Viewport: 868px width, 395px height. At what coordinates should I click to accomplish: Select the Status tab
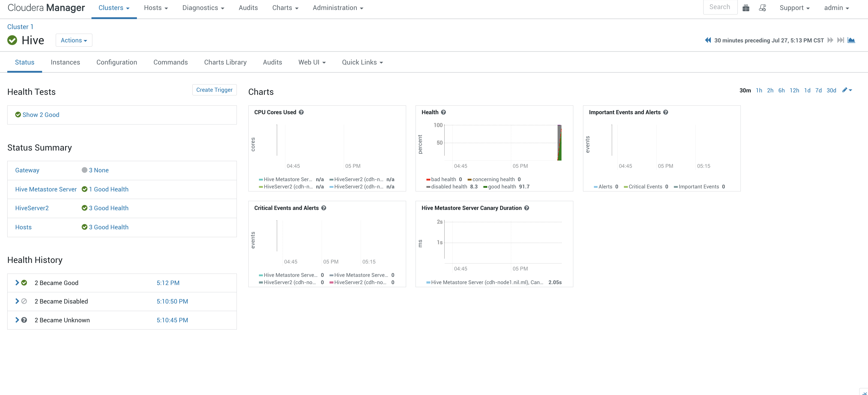pos(25,62)
